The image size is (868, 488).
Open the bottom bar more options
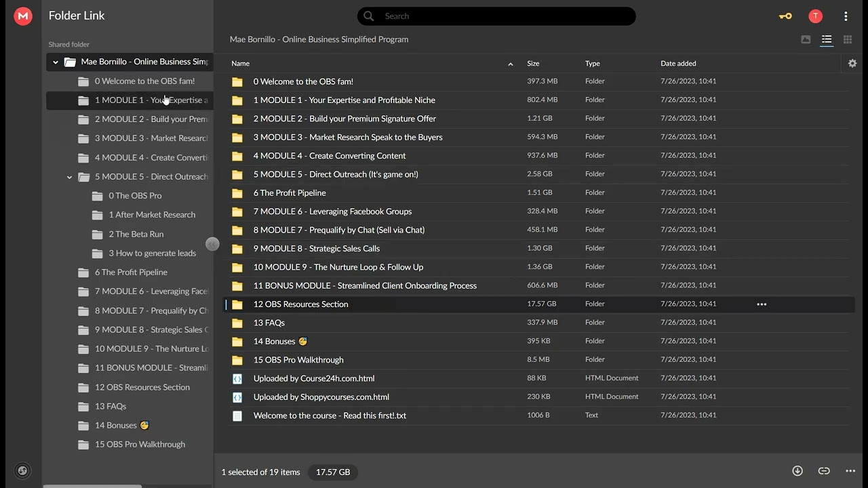pos(850,471)
